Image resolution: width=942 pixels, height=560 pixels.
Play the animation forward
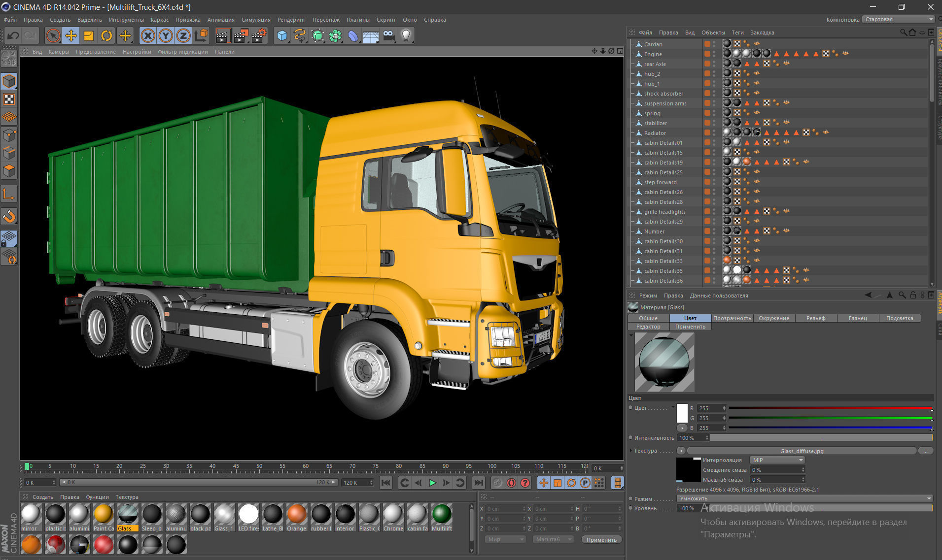(x=432, y=483)
